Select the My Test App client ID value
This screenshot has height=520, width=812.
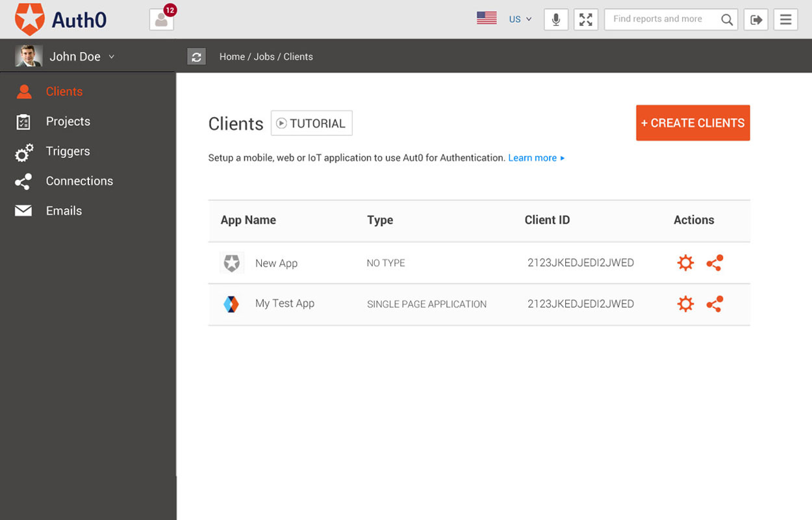click(581, 304)
